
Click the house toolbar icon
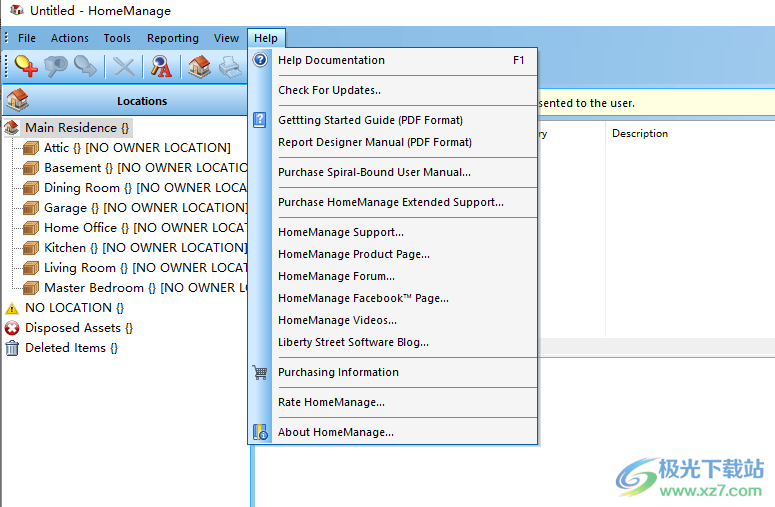tap(199, 67)
